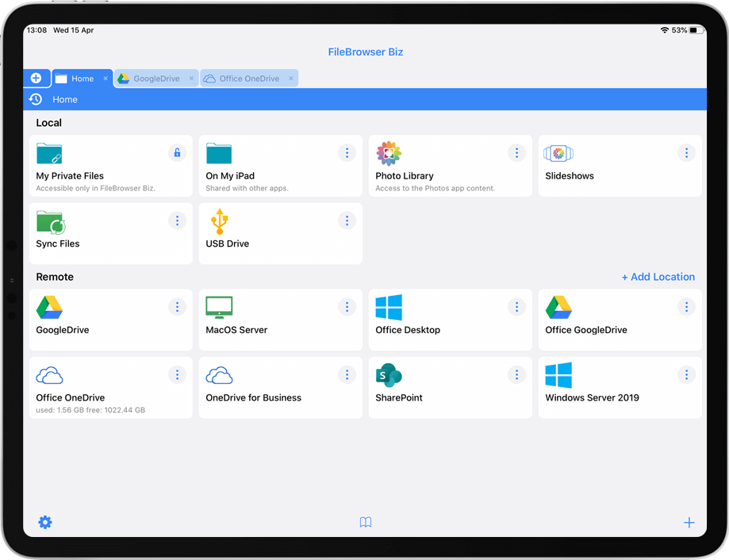Open the Photo Library flower icon

click(x=389, y=153)
